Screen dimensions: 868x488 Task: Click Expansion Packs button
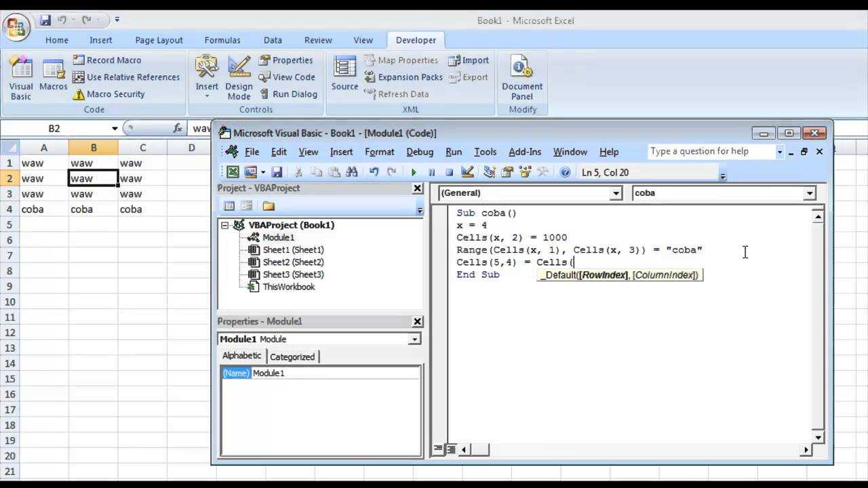(x=403, y=77)
